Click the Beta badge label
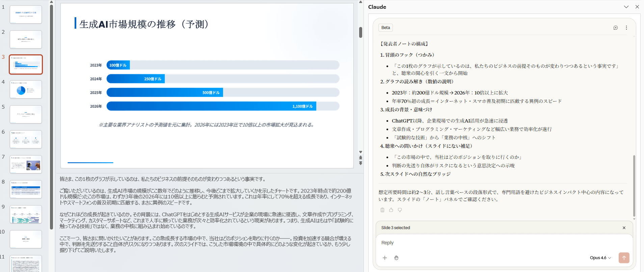Image resolution: width=644 pixels, height=272 pixels. [385, 28]
